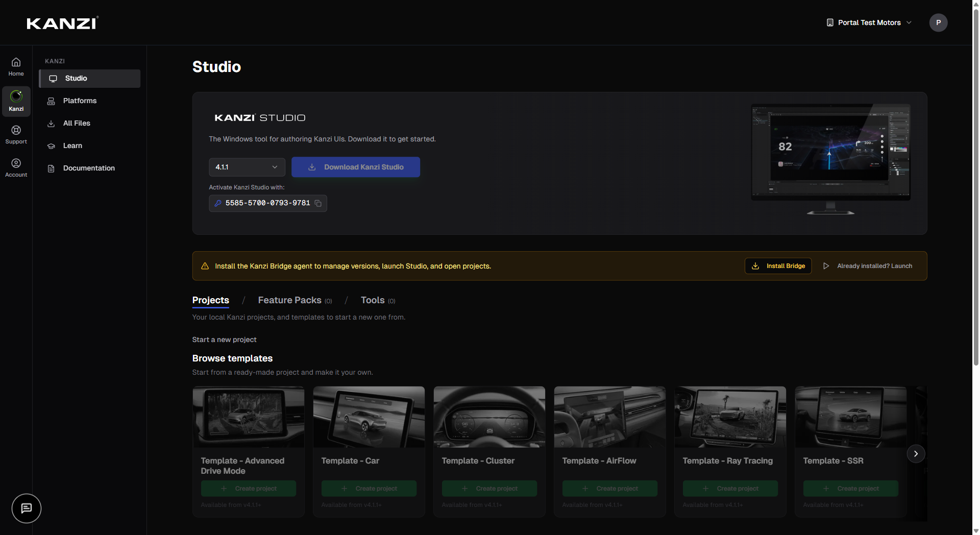Click the warning triangle icon in Bridge banner
The height and width of the screenshot is (535, 980).
click(205, 266)
